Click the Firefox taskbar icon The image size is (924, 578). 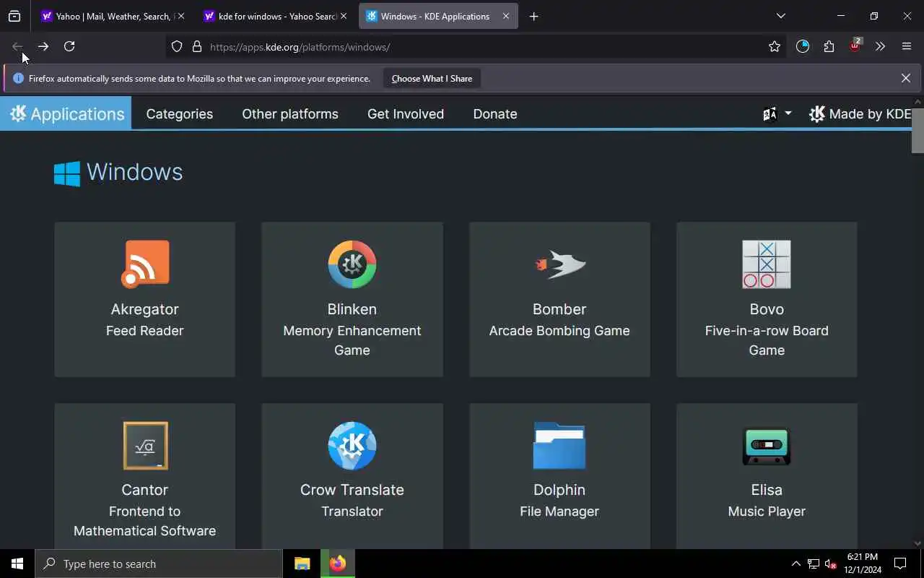point(338,564)
